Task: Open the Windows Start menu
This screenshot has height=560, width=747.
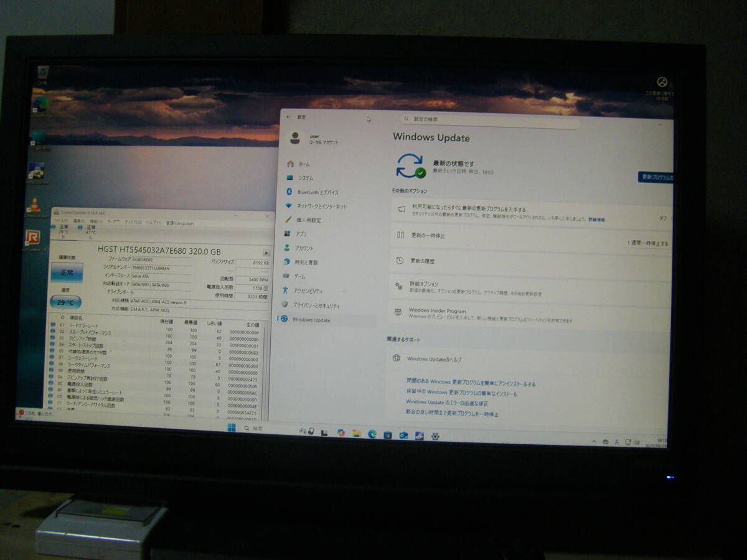Action: click(232, 428)
